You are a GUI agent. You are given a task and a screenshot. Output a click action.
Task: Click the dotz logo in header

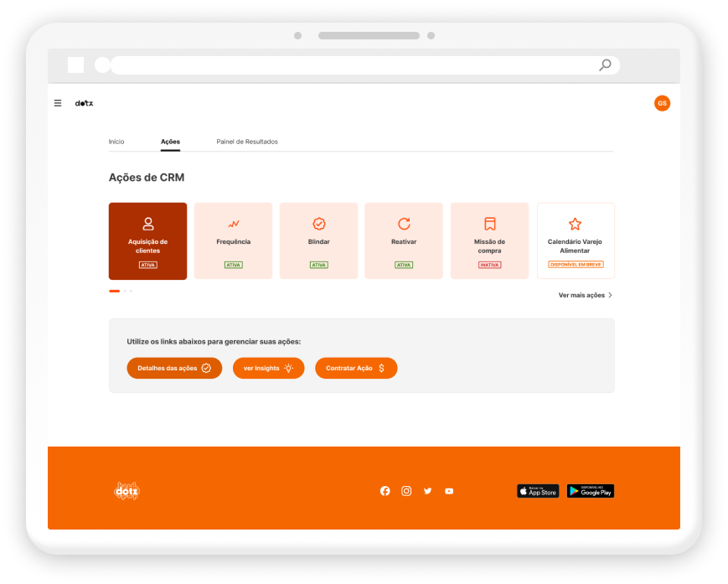point(84,103)
